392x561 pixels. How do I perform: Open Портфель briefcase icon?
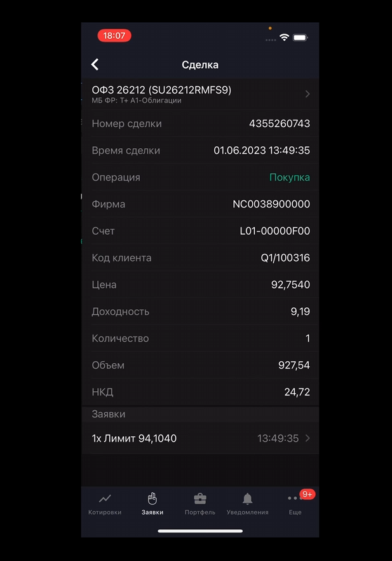click(200, 499)
